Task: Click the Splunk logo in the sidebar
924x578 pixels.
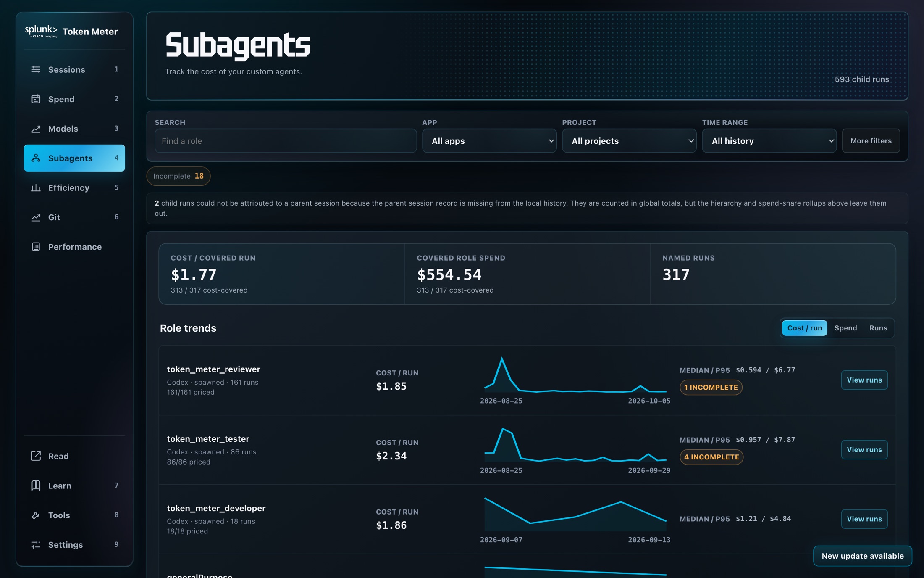Action: (41, 32)
